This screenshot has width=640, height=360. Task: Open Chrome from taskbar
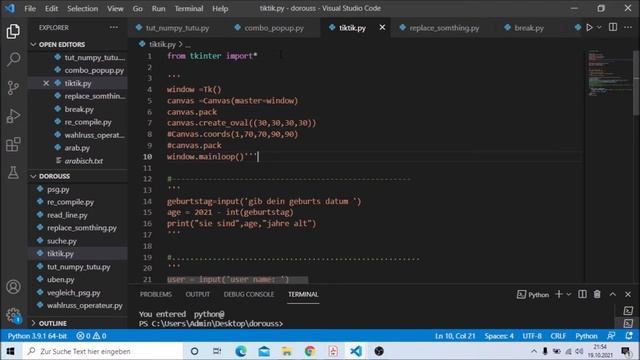coord(310,351)
